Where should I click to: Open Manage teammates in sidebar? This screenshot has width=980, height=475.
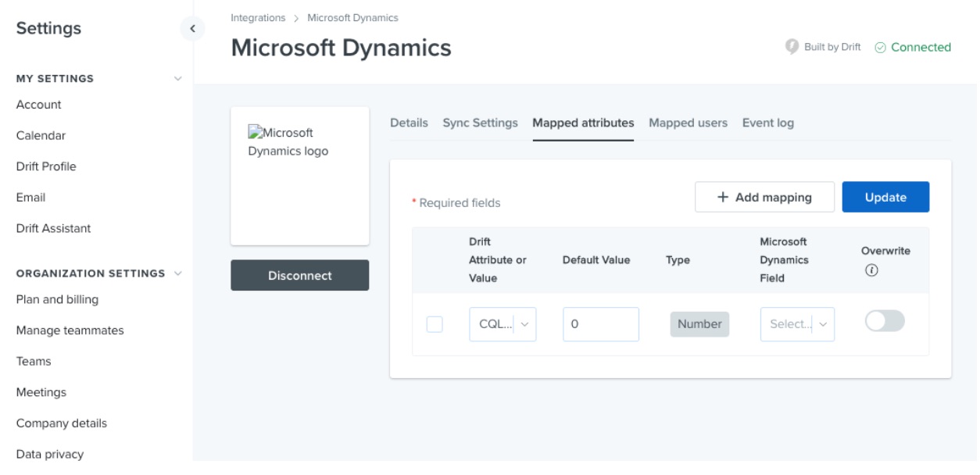coord(70,330)
